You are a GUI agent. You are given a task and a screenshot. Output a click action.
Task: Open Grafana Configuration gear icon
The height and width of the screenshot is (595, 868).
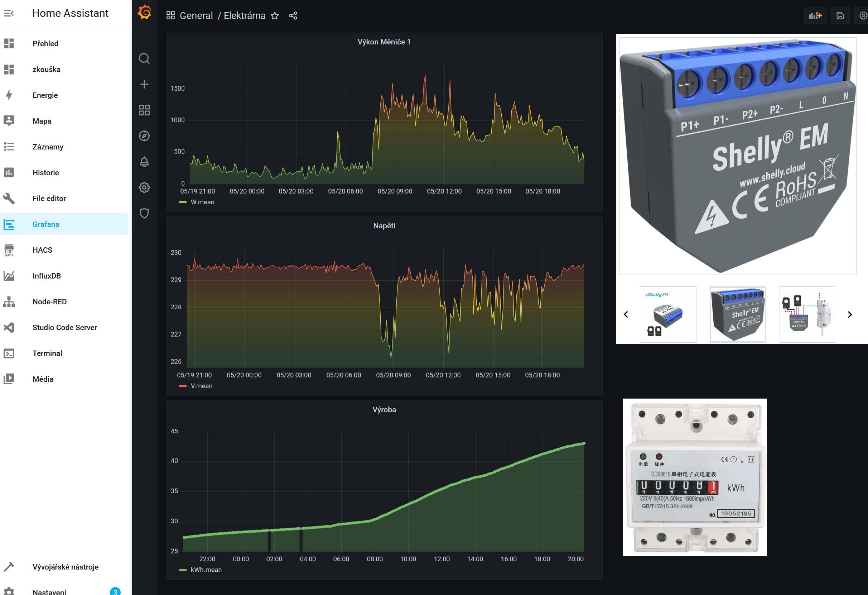click(144, 187)
